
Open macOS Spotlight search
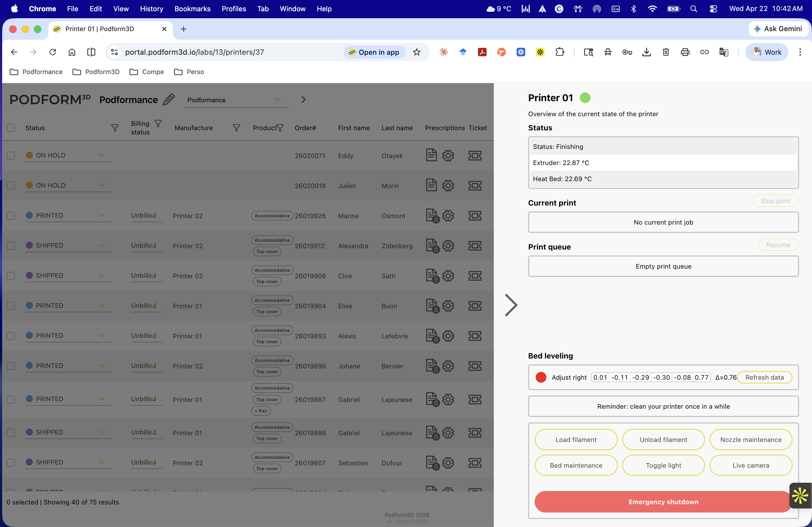[x=694, y=9]
